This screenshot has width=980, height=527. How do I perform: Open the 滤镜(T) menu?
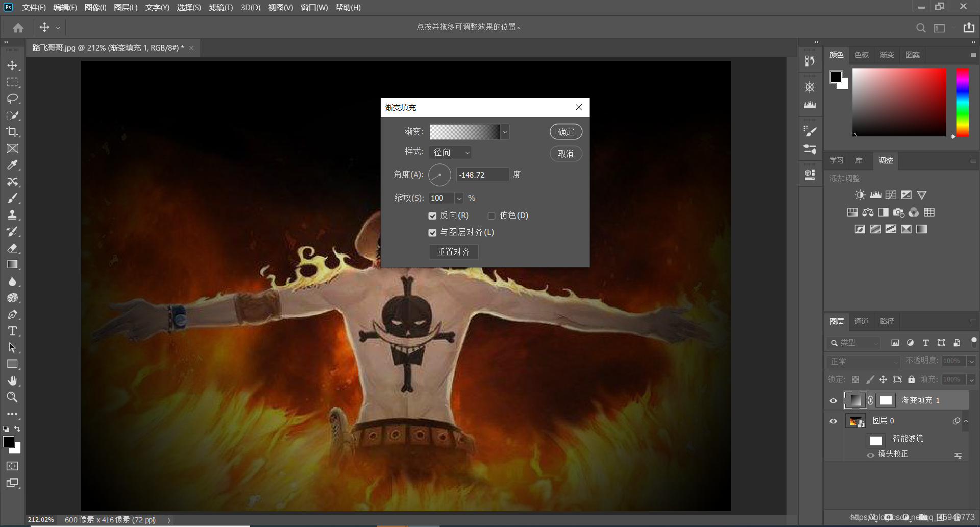pos(220,8)
